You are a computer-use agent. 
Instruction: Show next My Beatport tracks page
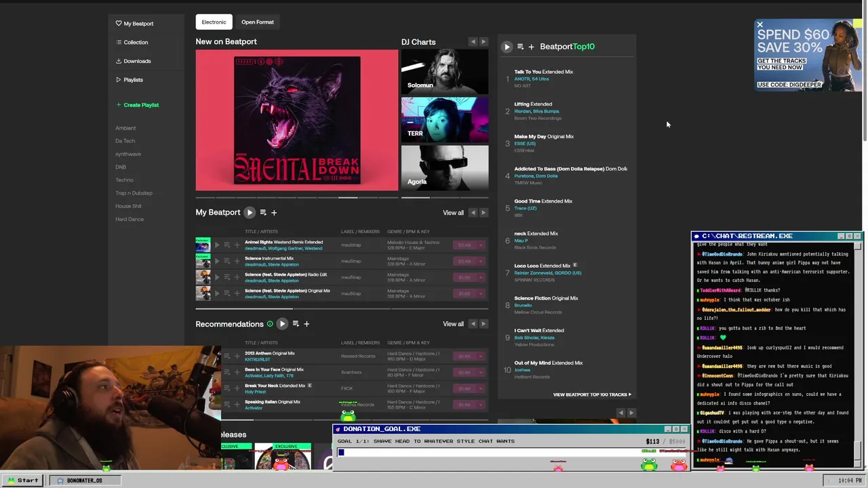[x=484, y=213]
